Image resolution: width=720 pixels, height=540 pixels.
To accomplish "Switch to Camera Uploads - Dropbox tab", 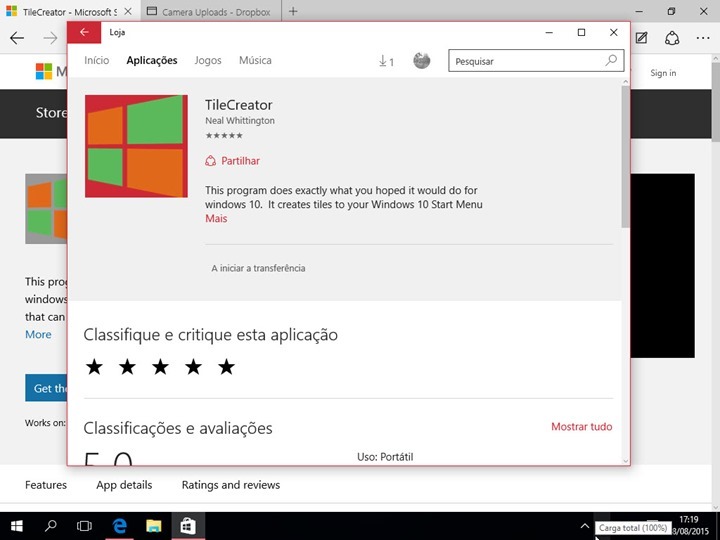I will [x=211, y=11].
